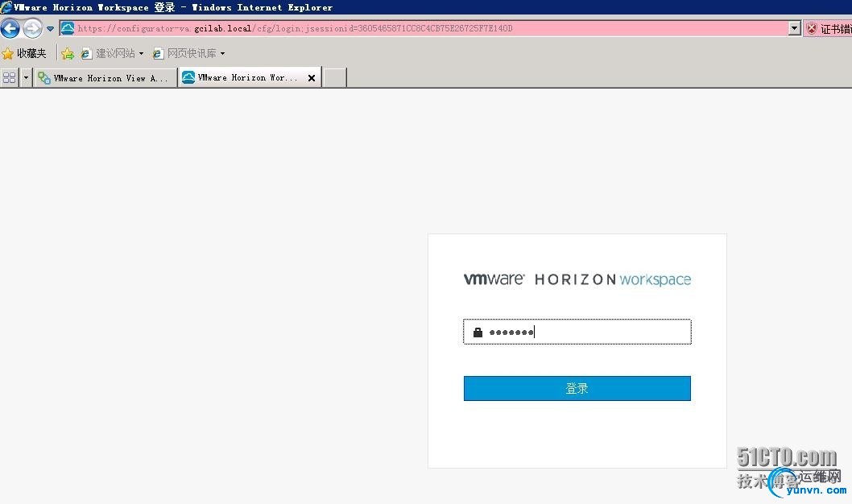Open the 建议网站 suggested sites link

pyautogui.click(x=108, y=53)
